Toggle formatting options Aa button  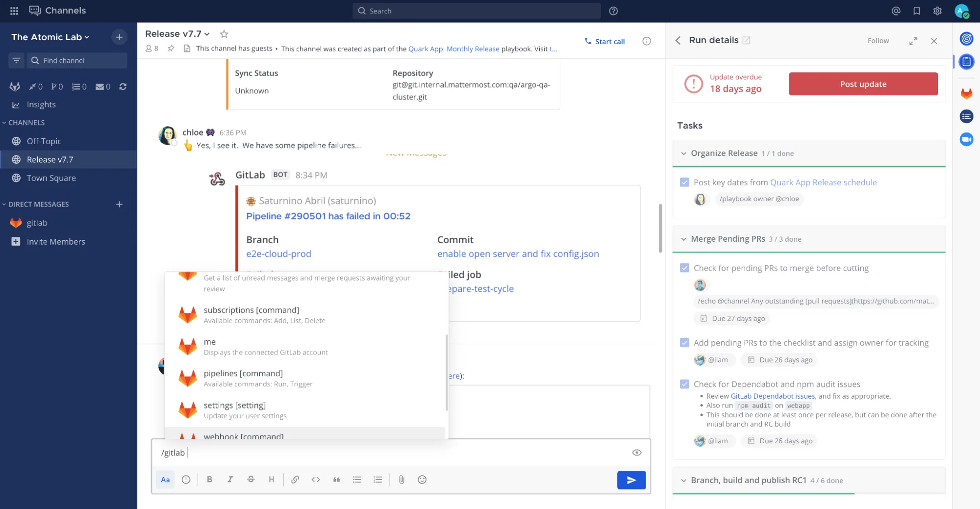tap(165, 480)
